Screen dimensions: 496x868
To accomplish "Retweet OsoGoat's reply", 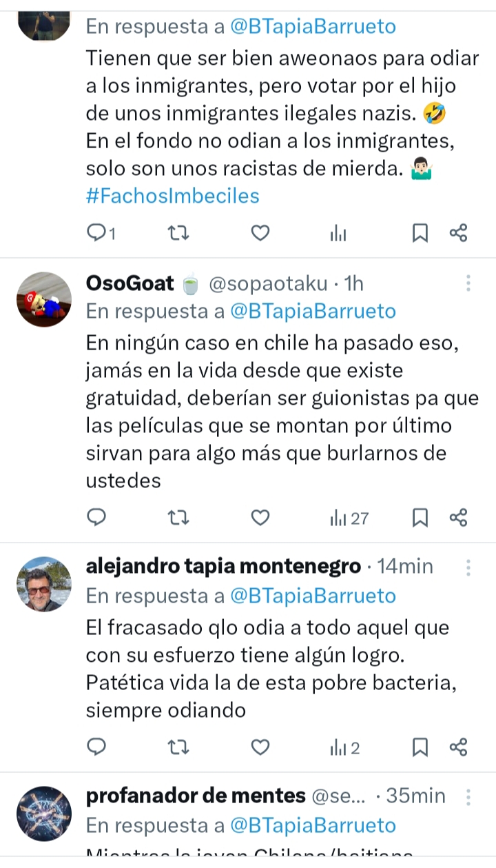I will pos(179,517).
